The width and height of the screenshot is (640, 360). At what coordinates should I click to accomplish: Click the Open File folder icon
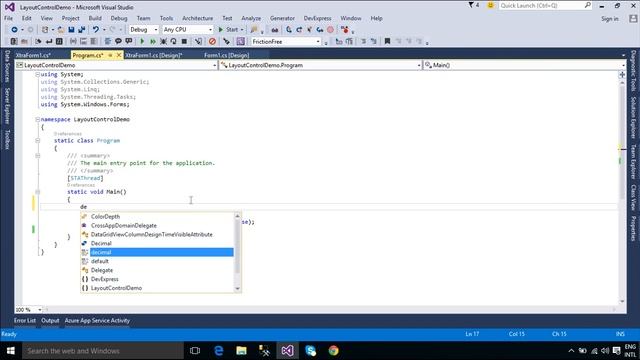click(60, 29)
